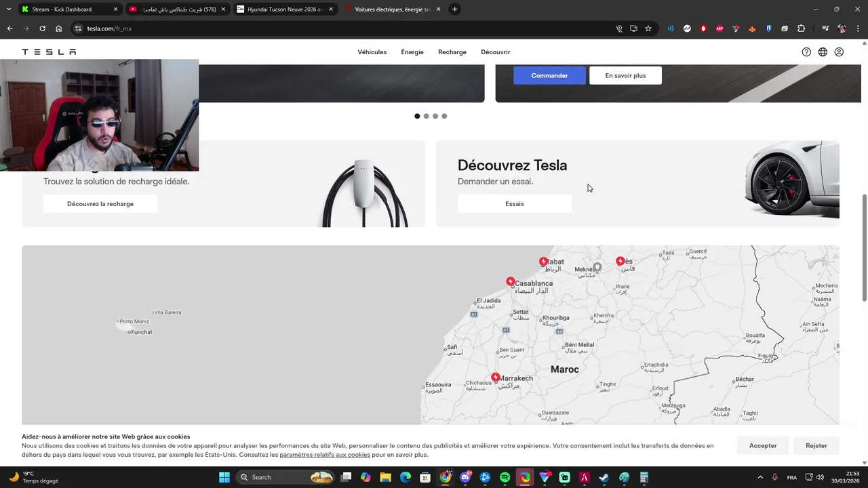Select fourth carousel dot
868x488 pixels.
[x=444, y=116]
